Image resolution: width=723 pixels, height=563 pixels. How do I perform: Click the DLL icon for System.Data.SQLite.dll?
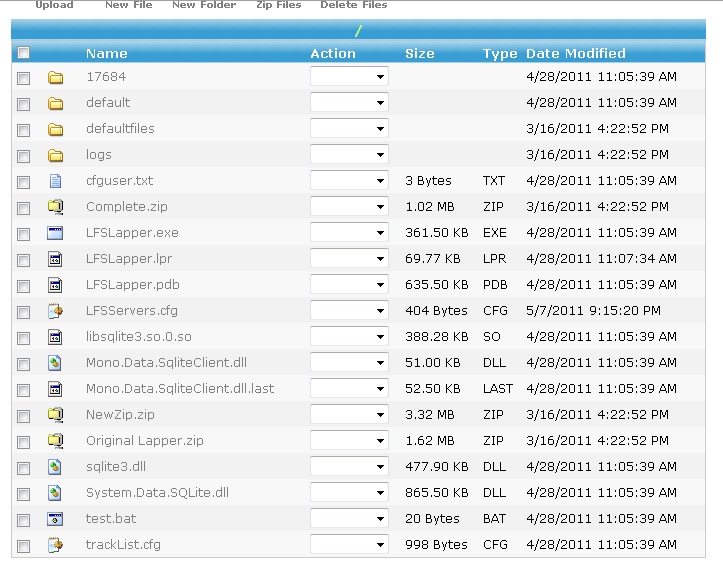pyautogui.click(x=55, y=493)
